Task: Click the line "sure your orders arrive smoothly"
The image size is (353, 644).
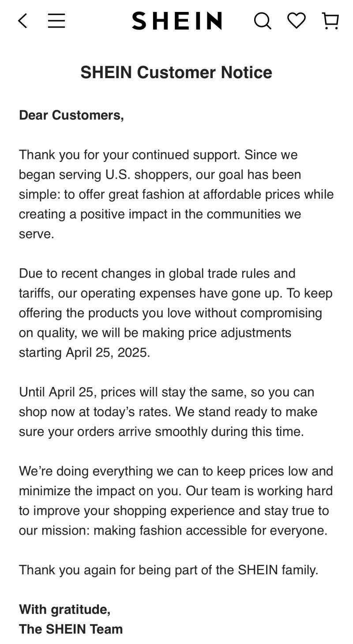Action: pos(161,432)
